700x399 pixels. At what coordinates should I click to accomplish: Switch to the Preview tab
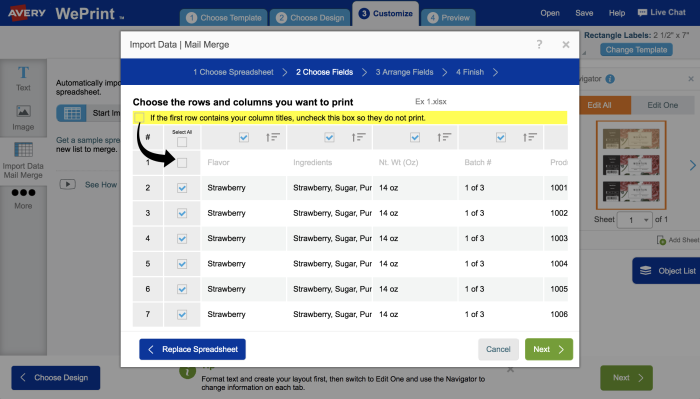click(x=448, y=18)
